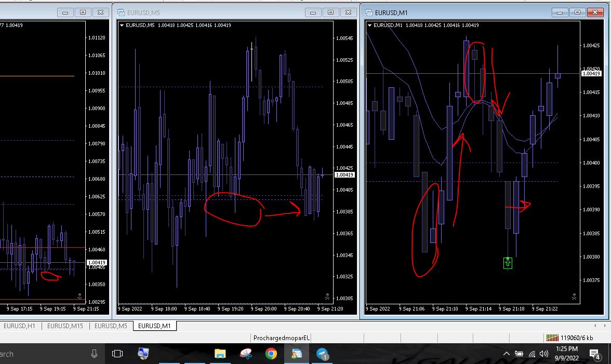Viewport: 611px width, 364px height.
Task: Click the ProchargedmoparEL profile in status bar
Action: pos(282,338)
